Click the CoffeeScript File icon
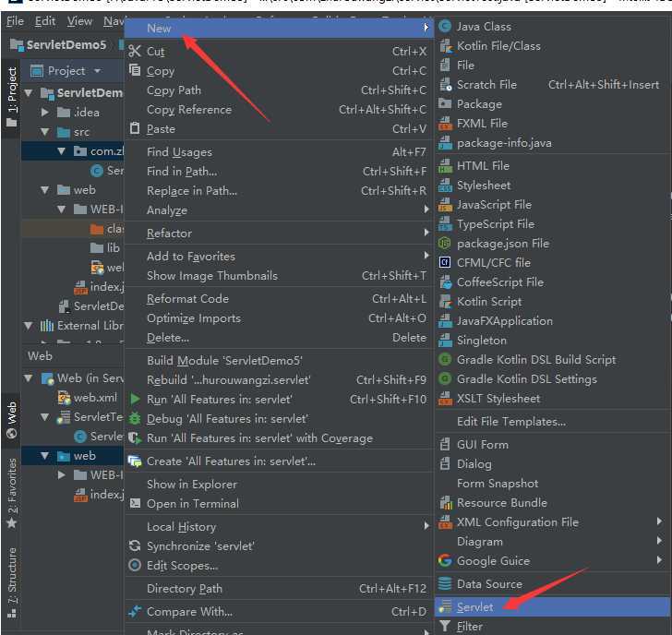This screenshot has height=635, width=672. 446,282
